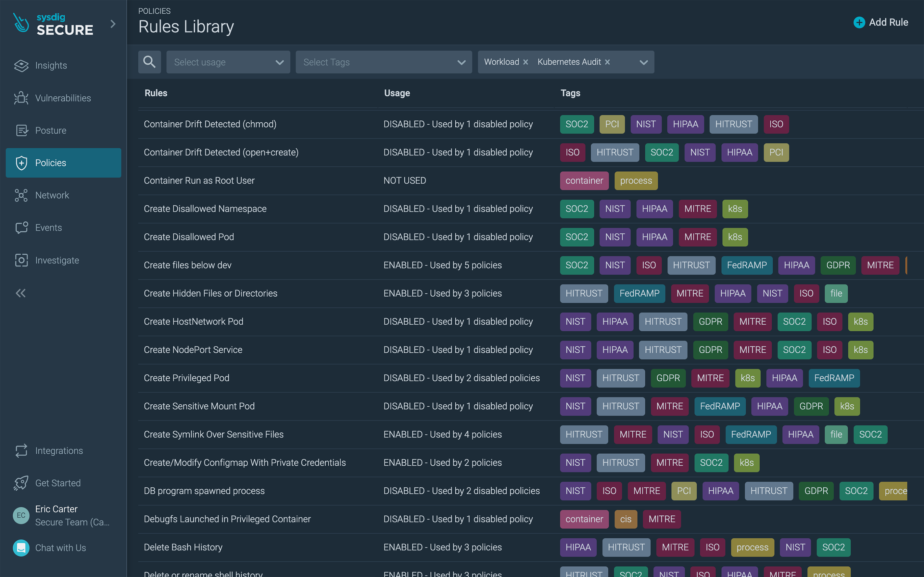Open the Vulnerabilities bug icon
Image resolution: width=924 pixels, height=577 pixels.
21,98
